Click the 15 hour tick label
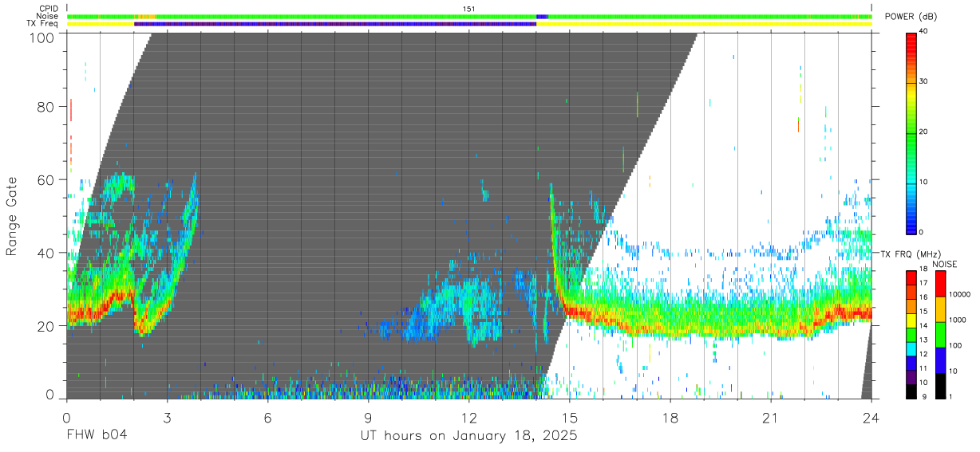980x452 pixels. coord(570,416)
